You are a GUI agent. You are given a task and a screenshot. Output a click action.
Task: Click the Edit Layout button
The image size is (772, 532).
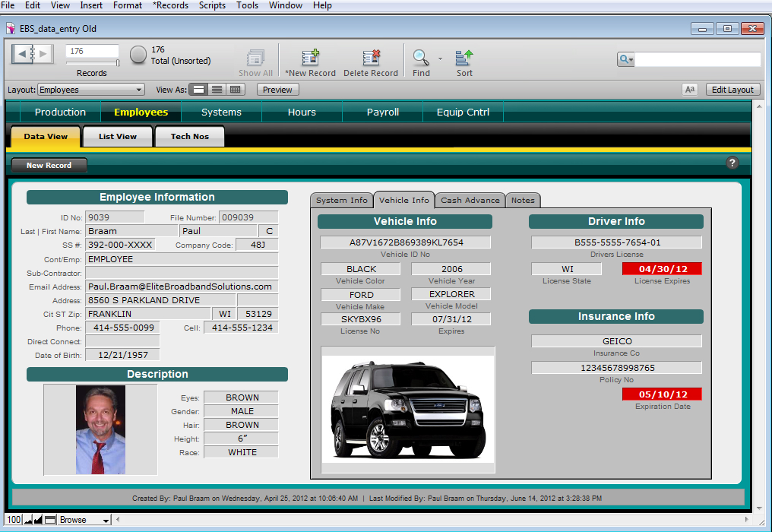click(732, 90)
